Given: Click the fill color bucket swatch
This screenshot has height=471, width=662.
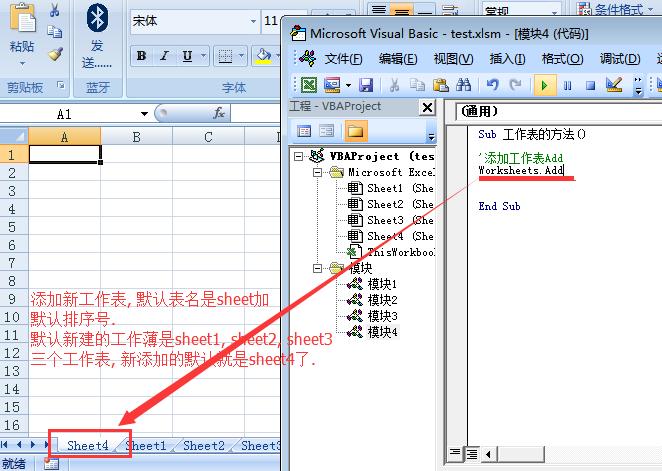Looking at the screenshot, I should click(264, 56).
